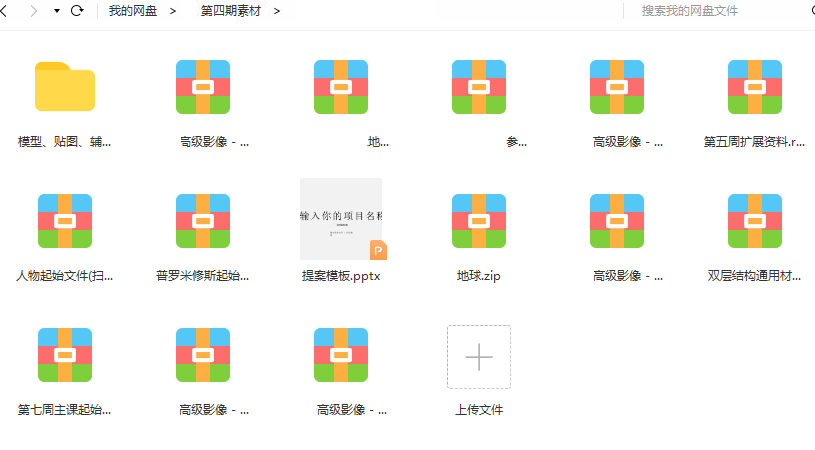
Task: Select the 普罗米修斯起始 archive file
Action: 203,221
